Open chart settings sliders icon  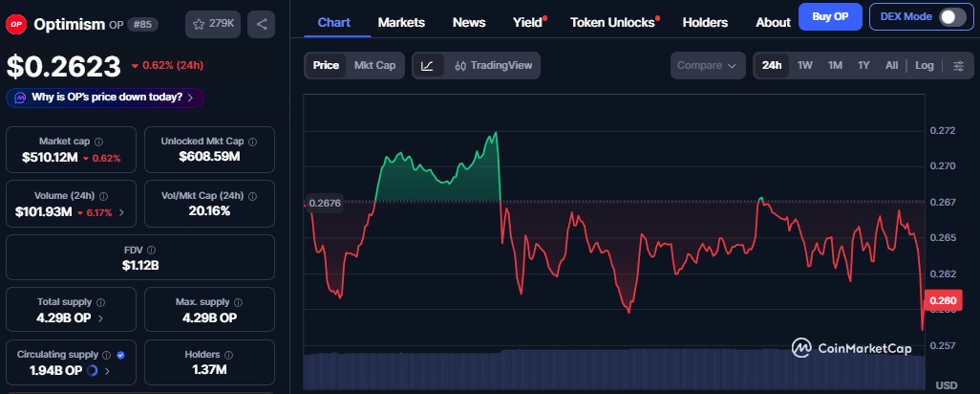(958, 66)
